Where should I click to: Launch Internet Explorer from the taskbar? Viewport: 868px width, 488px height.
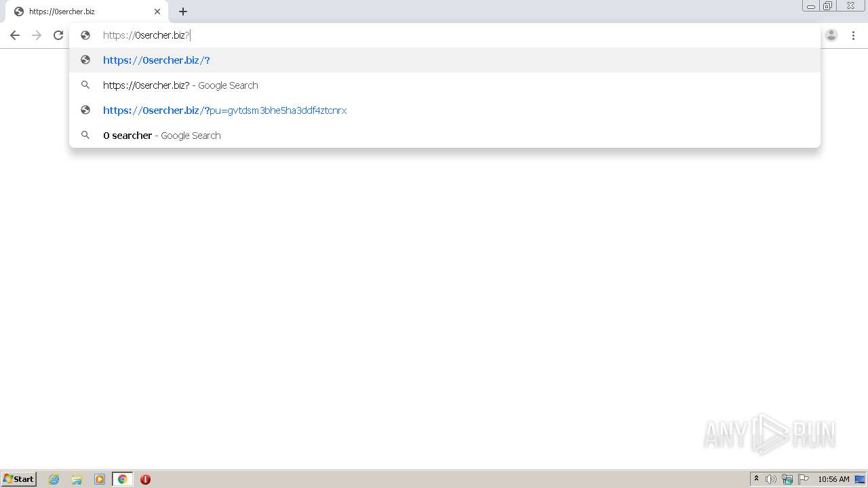click(54, 479)
